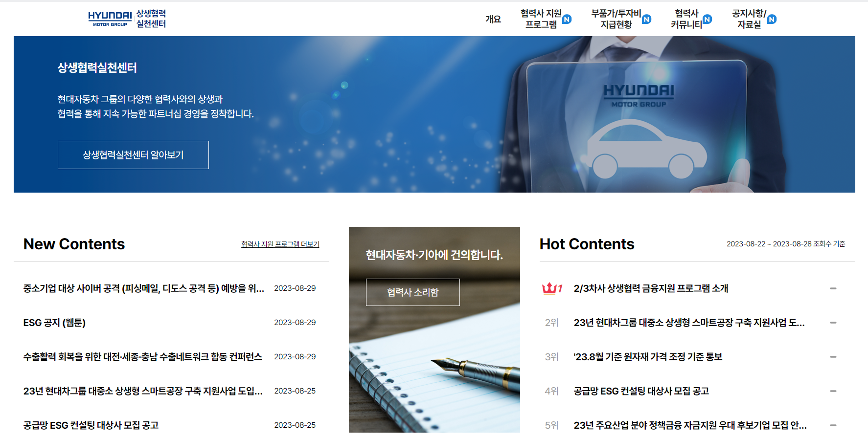This screenshot has height=438, width=868.
Task: Click the 4위 rank label
Action: pyautogui.click(x=551, y=391)
